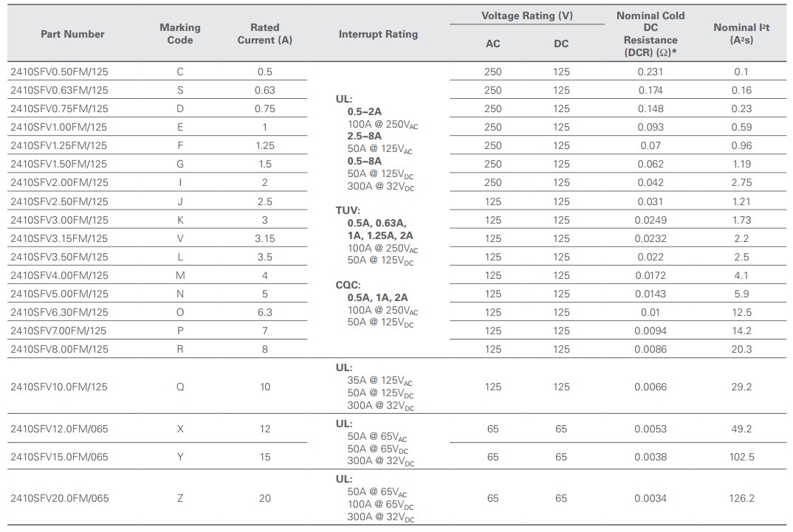
Task: Select part number 2410SFV6.30FM/125
Action: 59,312
